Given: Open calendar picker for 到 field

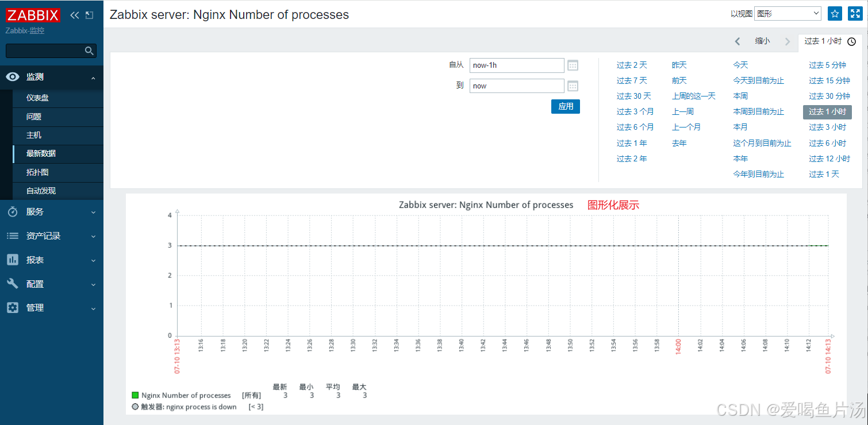Looking at the screenshot, I should coord(573,86).
